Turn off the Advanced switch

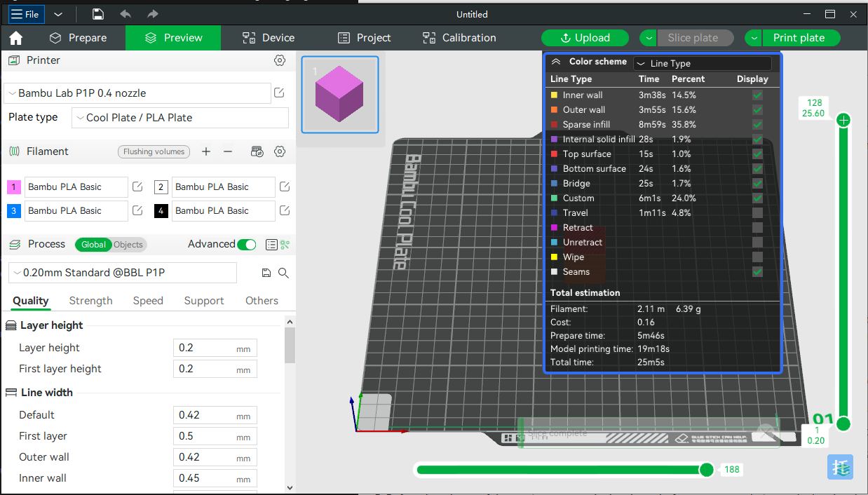[x=247, y=245]
